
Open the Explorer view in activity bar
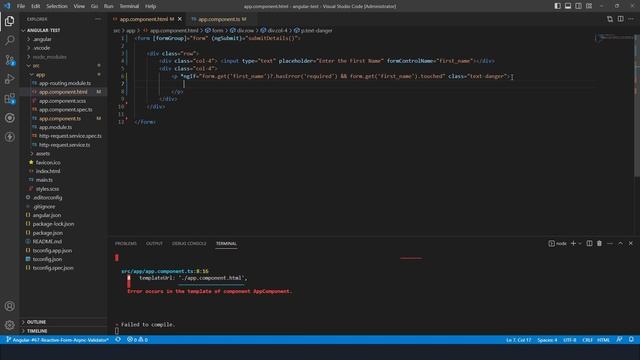point(9,21)
